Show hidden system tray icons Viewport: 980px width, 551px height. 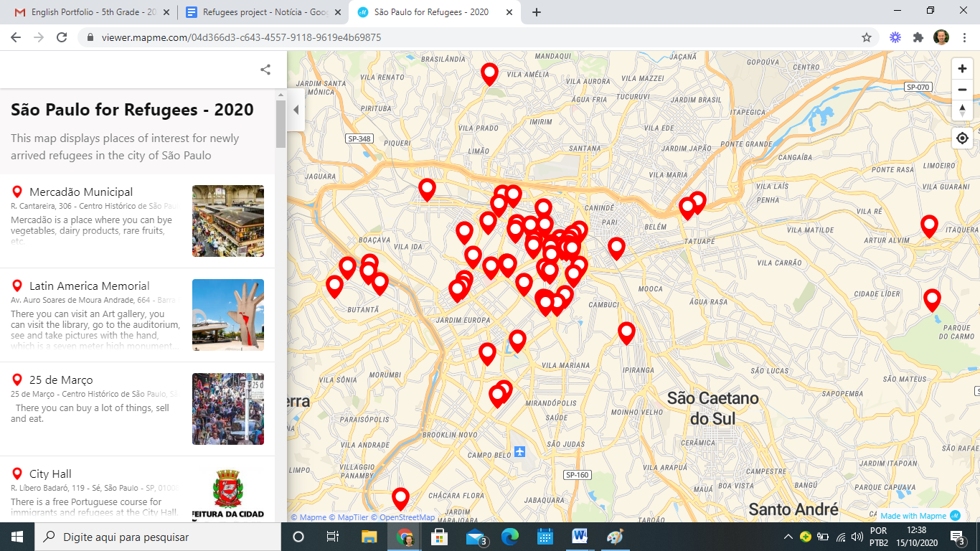(x=788, y=537)
